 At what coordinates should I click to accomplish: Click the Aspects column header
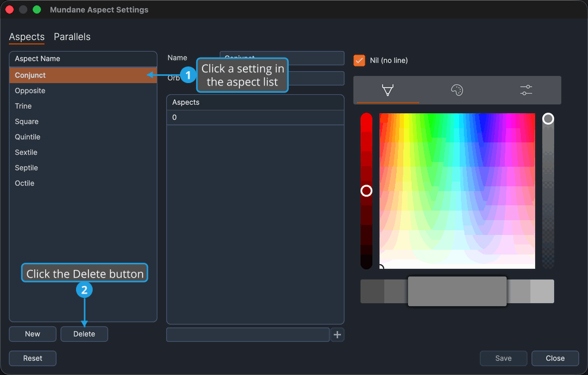coord(255,102)
